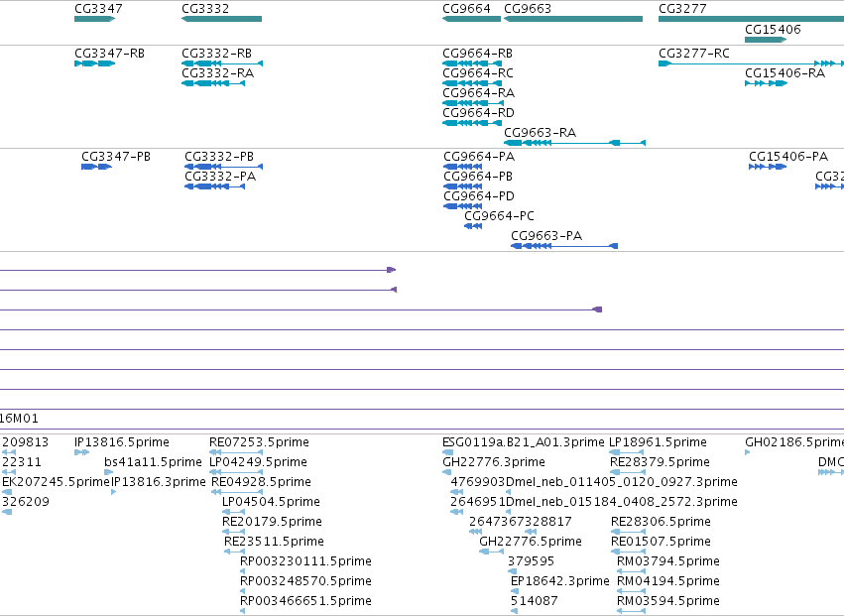
Task: Select the CG9664-PD protein glyph
Action: [463, 206]
